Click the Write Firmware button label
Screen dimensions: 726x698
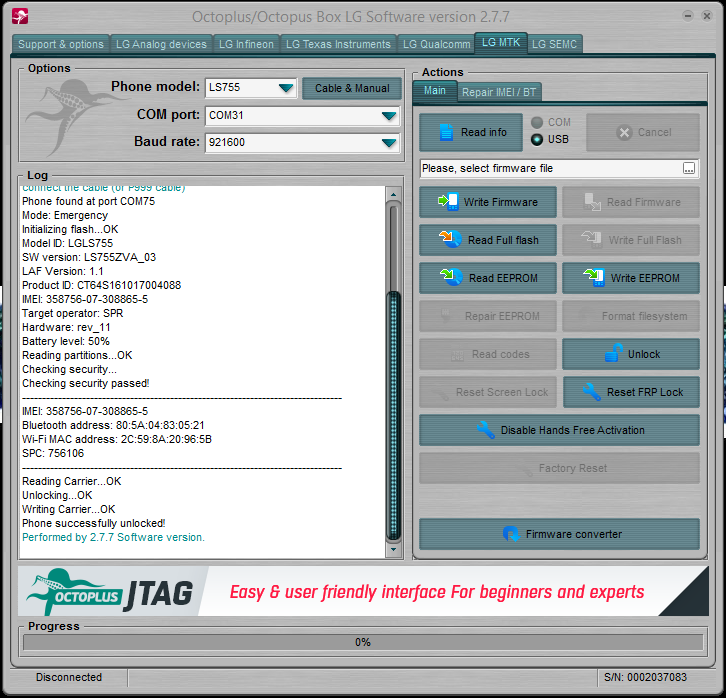click(x=501, y=202)
